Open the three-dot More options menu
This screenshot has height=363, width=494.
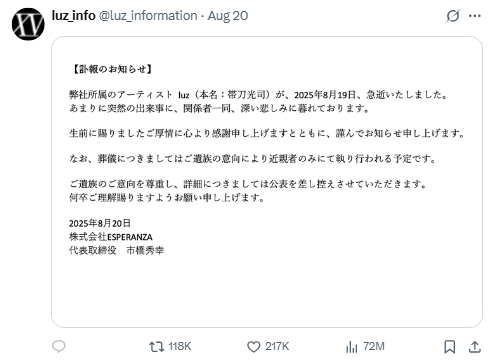[x=475, y=16]
